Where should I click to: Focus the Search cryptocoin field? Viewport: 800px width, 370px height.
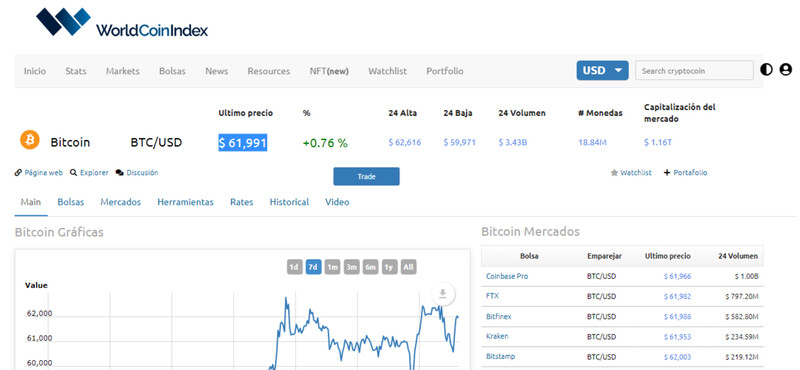pos(694,71)
